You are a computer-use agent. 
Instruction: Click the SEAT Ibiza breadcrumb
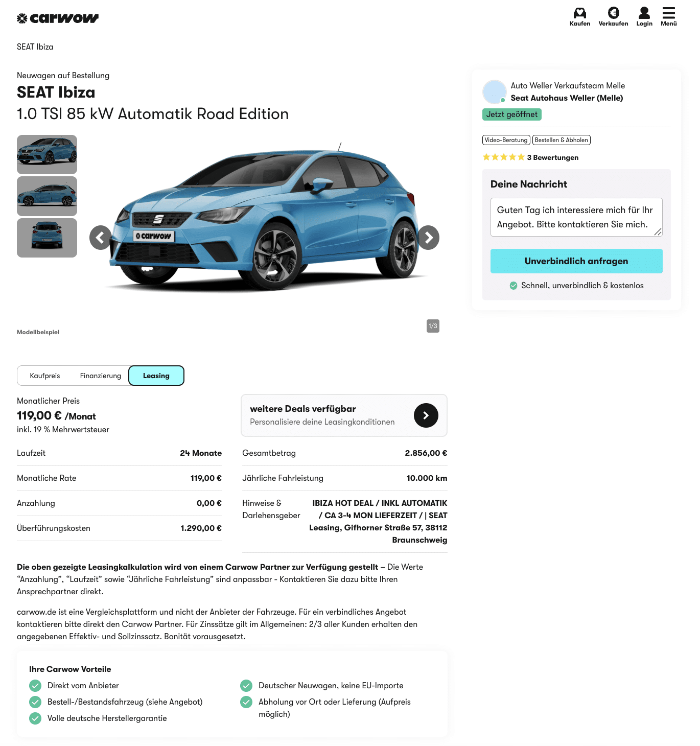[x=35, y=46]
